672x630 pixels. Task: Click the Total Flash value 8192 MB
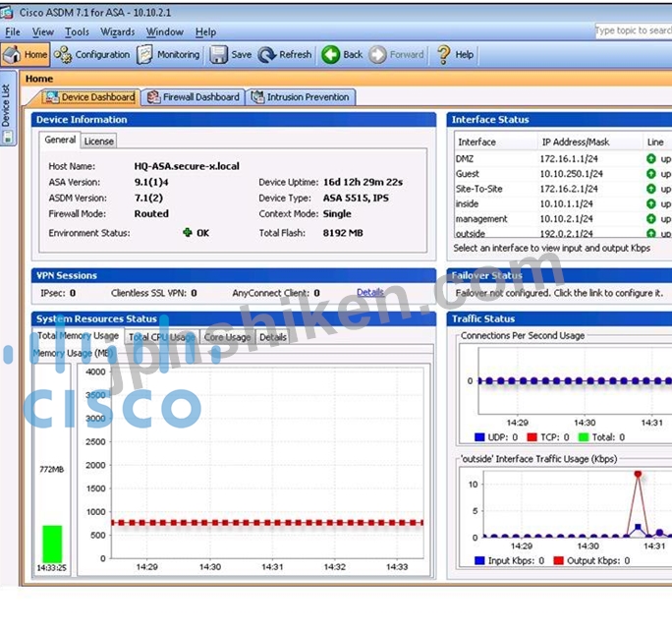(343, 233)
